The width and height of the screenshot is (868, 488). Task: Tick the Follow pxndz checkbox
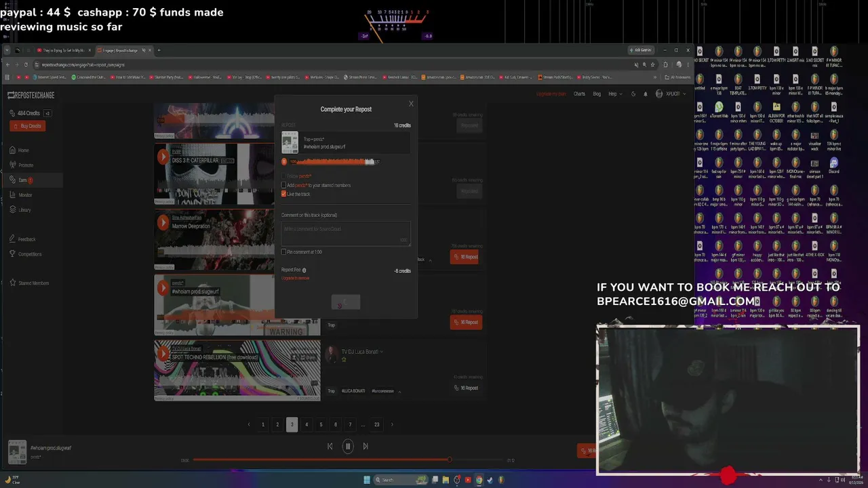[x=284, y=176]
